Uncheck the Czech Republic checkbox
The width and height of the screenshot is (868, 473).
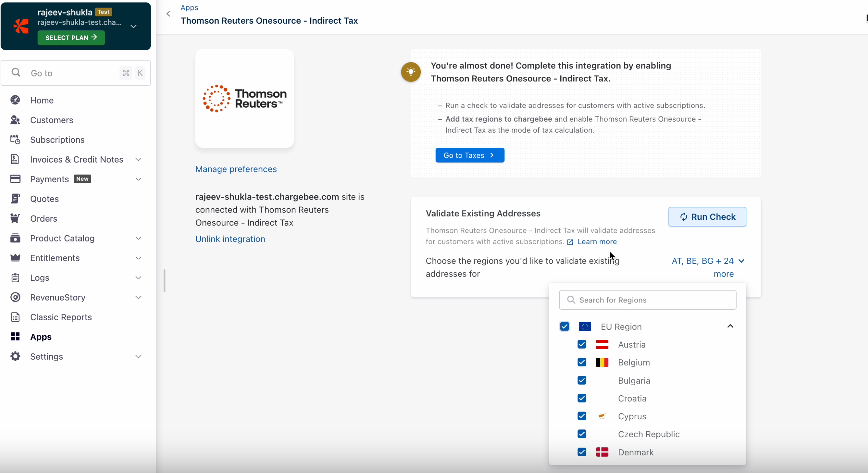pos(582,434)
